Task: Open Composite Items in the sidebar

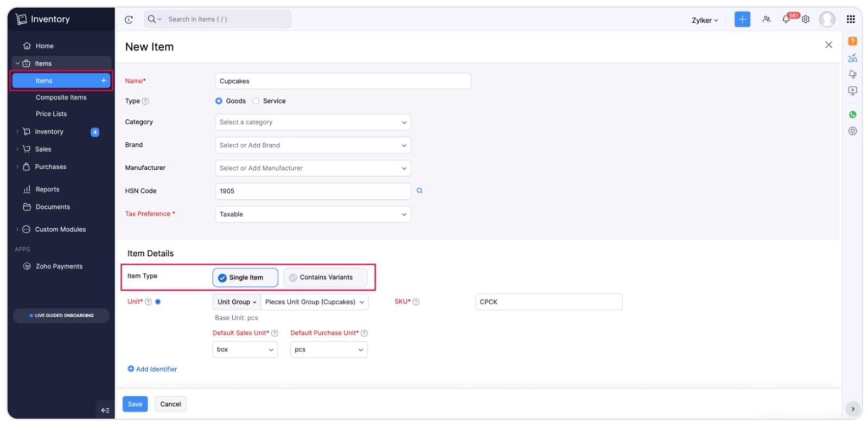Action: point(61,98)
